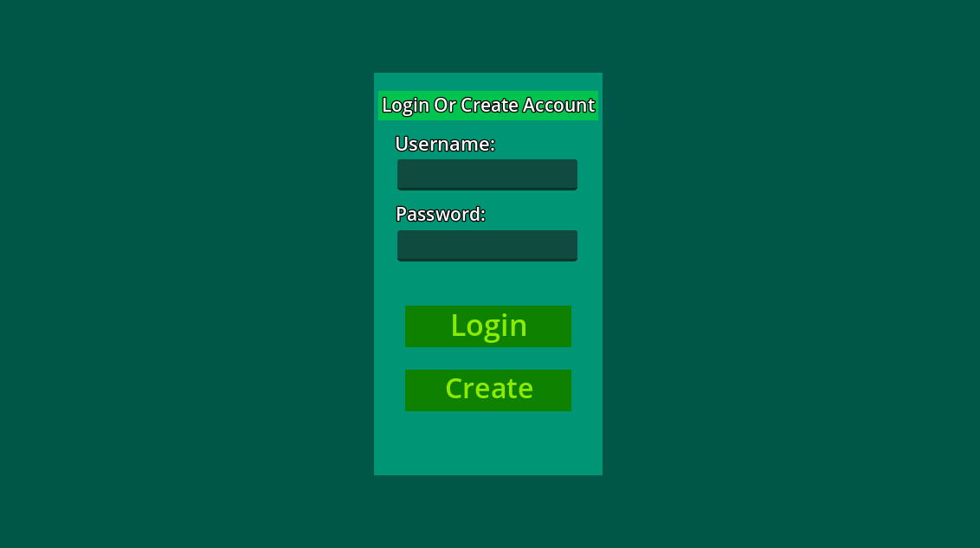Click the teal panel area below Create
The width and height of the screenshot is (980, 548).
(x=488, y=442)
